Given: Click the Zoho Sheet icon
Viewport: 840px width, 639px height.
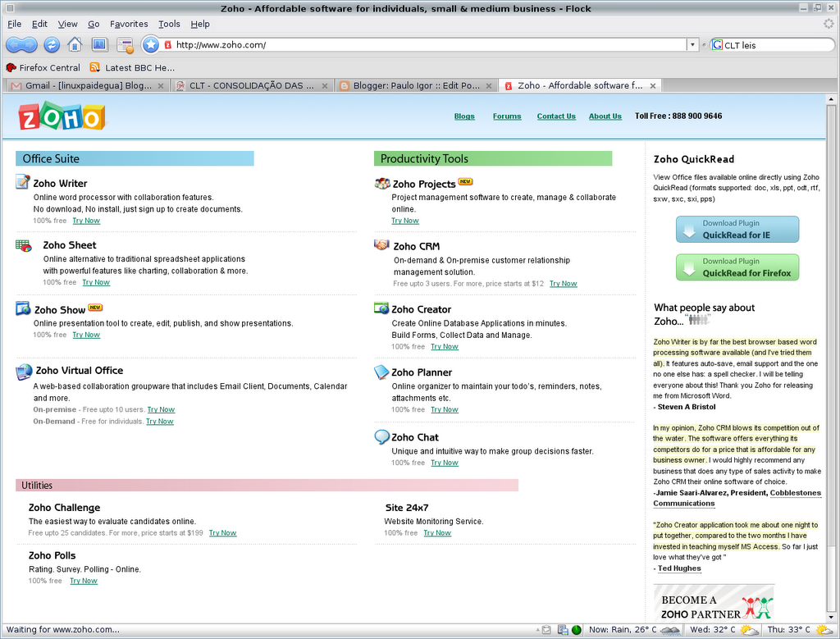Looking at the screenshot, I should (x=24, y=245).
